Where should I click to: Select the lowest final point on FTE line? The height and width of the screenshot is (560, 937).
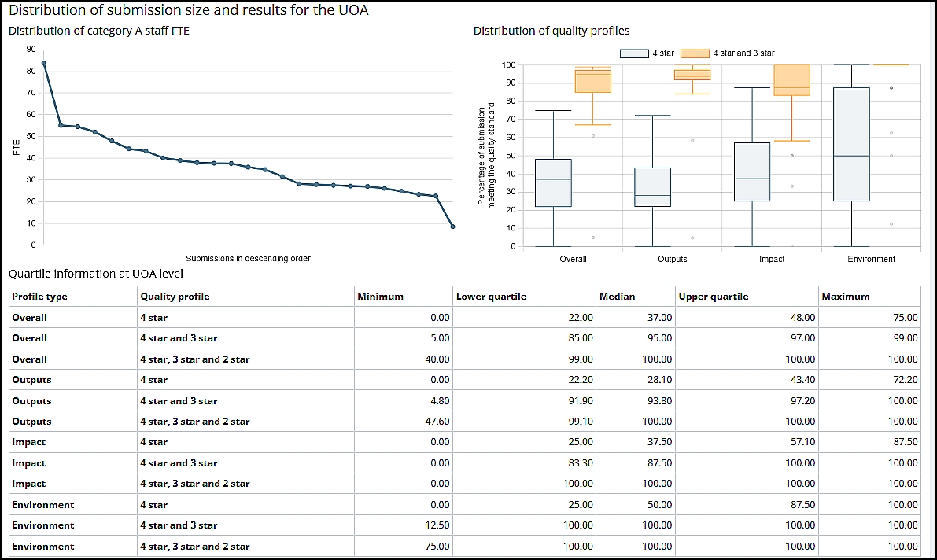(x=452, y=227)
